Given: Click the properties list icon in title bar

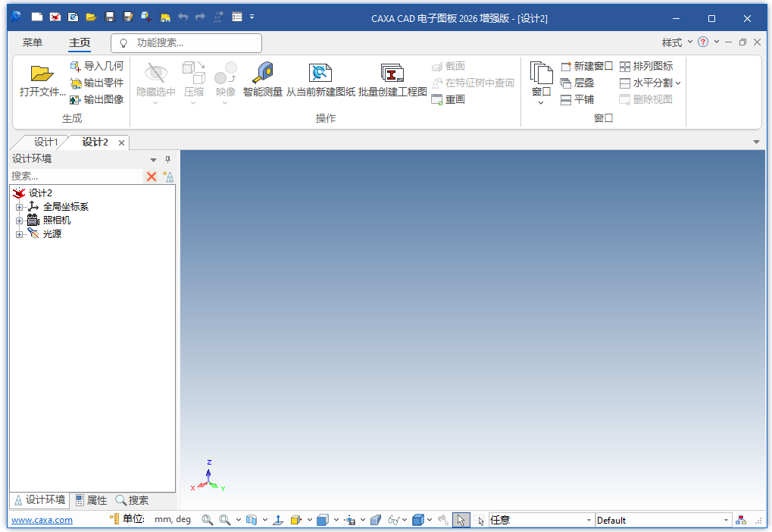Looking at the screenshot, I should [237, 17].
